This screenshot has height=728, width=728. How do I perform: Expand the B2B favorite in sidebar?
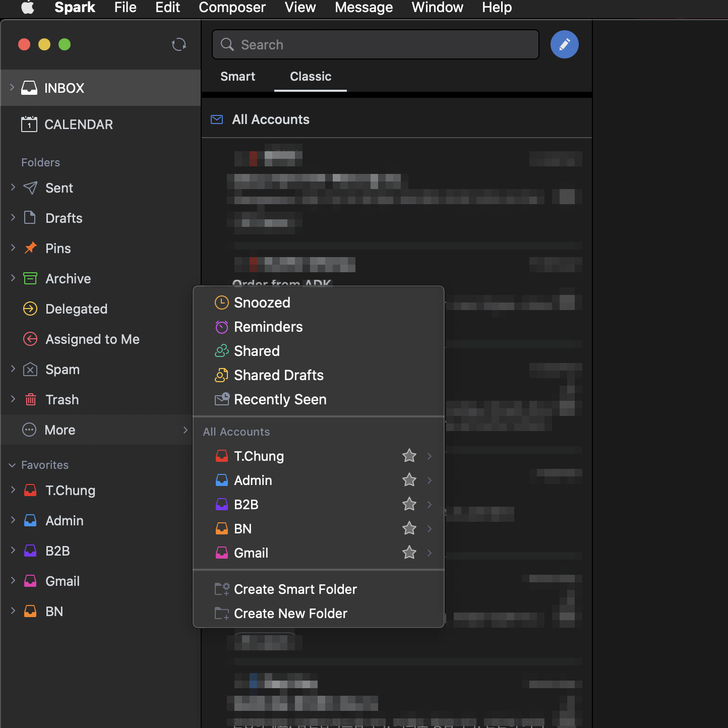tap(13, 550)
